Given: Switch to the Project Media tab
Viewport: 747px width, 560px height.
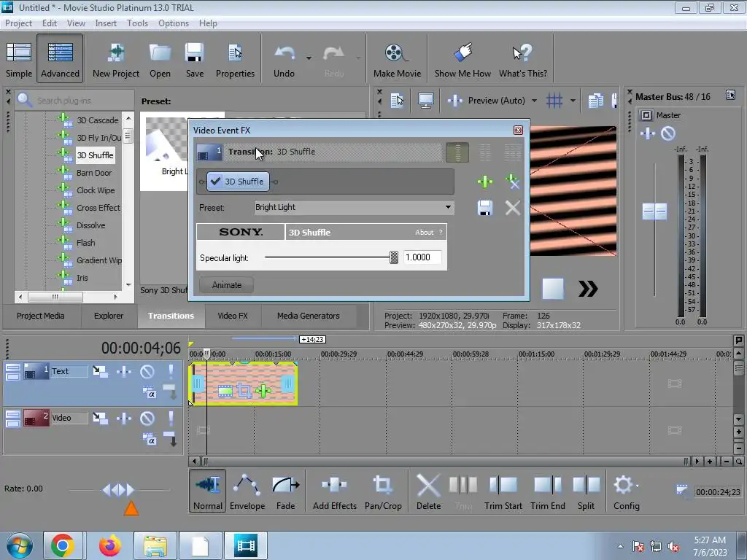Looking at the screenshot, I should click(41, 316).
